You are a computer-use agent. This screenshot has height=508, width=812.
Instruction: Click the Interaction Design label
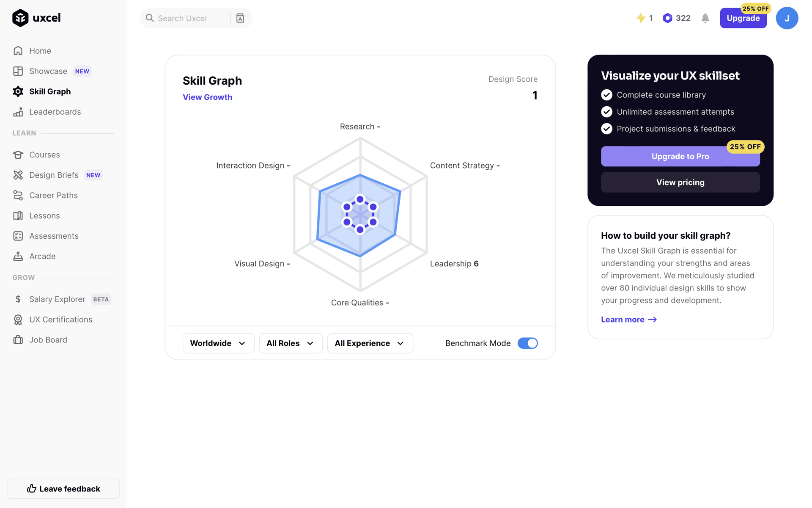pyautogui.click(x=253, y=166)
